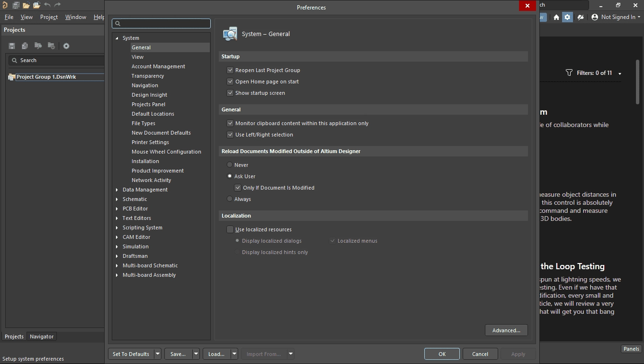Click the funnel filter icon

click(x=569, y=73)
